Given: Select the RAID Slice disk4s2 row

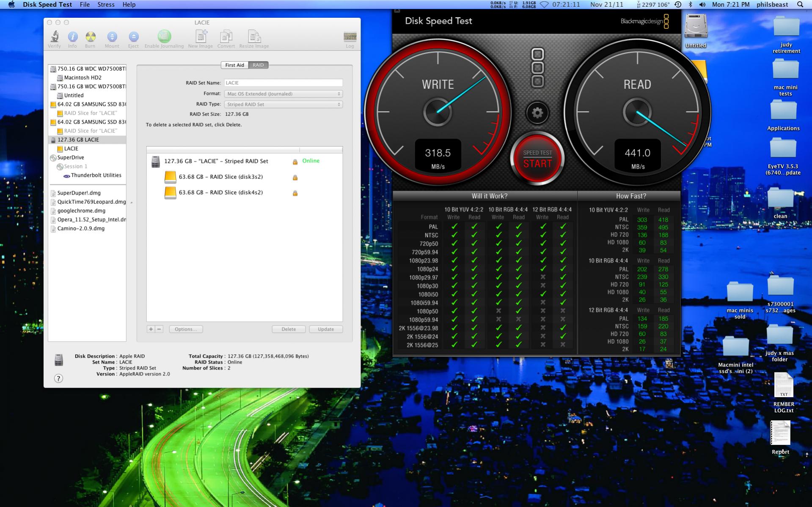Looking at the screenshot, I should pos(245,192).
